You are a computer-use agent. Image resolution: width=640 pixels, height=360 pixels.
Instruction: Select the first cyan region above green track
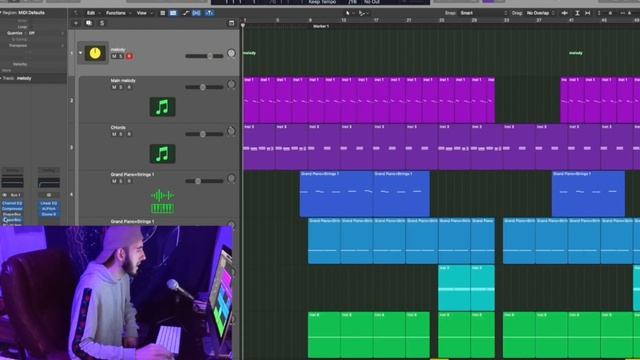click(454, 288)
